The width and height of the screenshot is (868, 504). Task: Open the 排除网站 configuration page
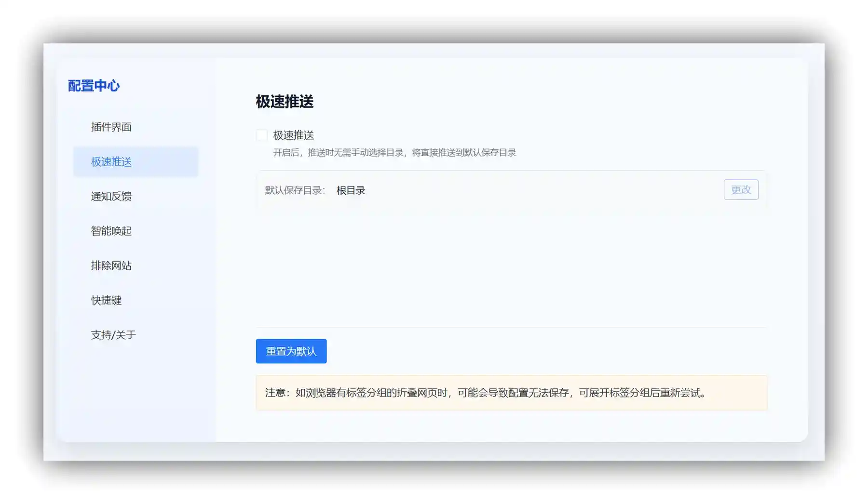111,265
